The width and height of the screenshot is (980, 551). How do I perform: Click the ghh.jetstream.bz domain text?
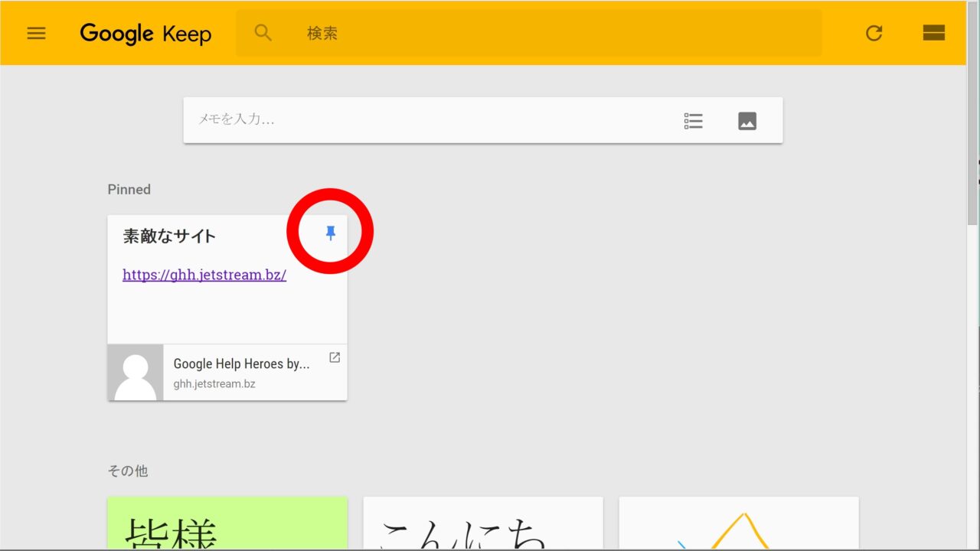pos(214,384)
